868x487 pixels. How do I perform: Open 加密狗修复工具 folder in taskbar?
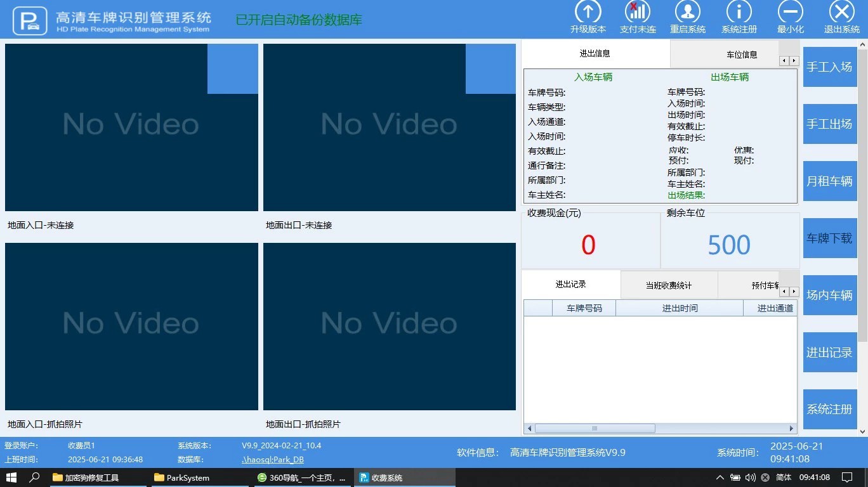[x=98, y=477]
